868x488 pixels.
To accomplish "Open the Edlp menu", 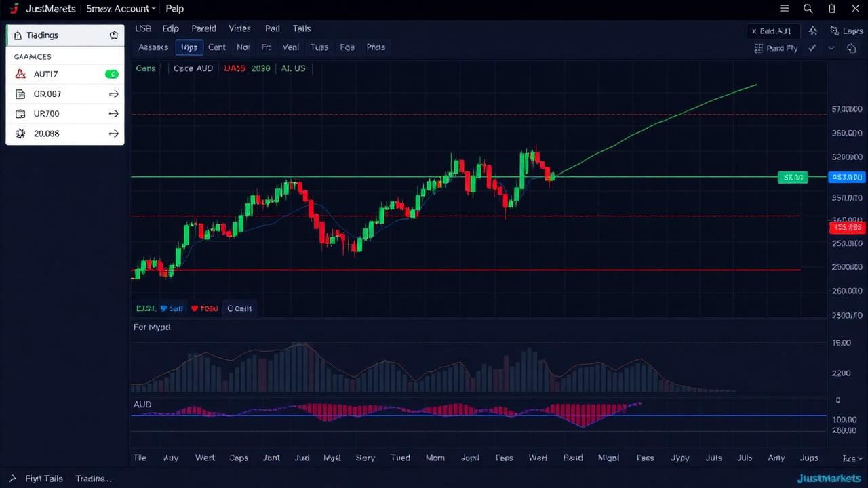I will (x=171, y=28).
